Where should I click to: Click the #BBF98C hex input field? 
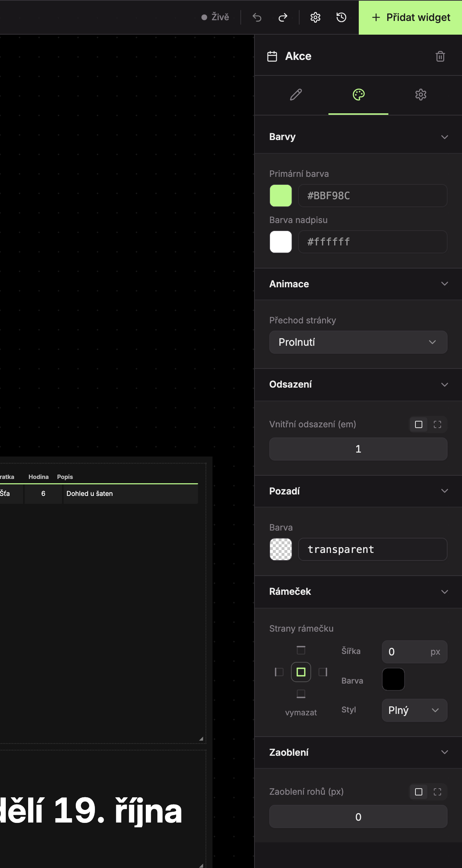click(x=373, y=196)
